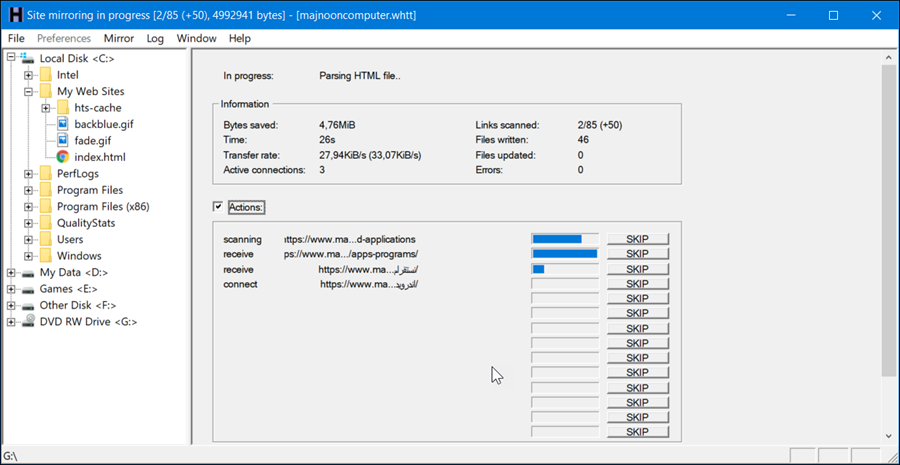Image resolution: width=900 pixels, height=465 pixels.
Task: Expand the Intel folder node
Action: tap(28, 75)
